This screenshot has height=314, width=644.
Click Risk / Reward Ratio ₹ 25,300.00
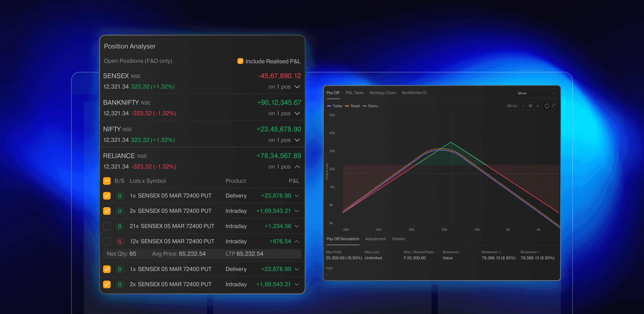[x=415, y=258]
